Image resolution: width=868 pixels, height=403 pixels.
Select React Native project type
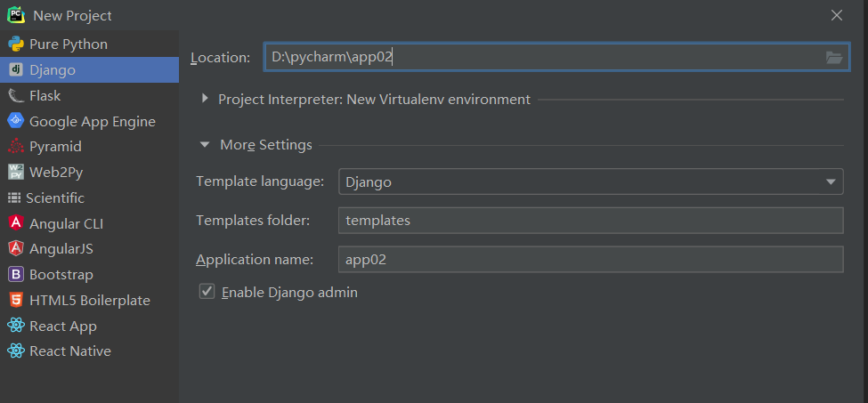(x=60, y=351)
